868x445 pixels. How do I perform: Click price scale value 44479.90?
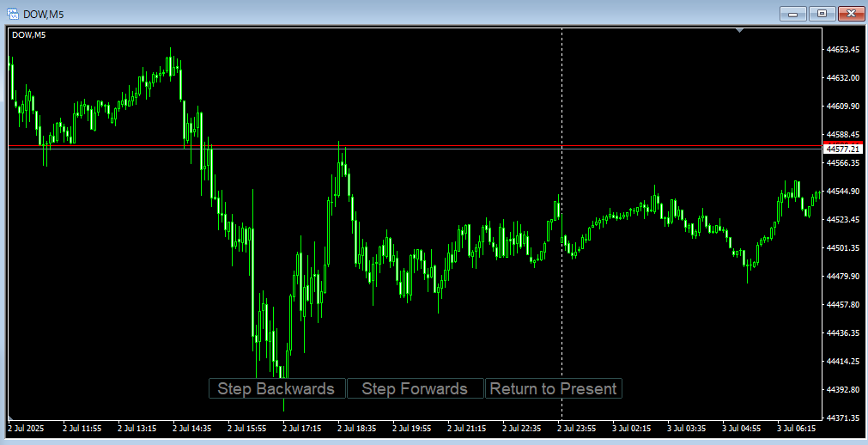point(842,276)
